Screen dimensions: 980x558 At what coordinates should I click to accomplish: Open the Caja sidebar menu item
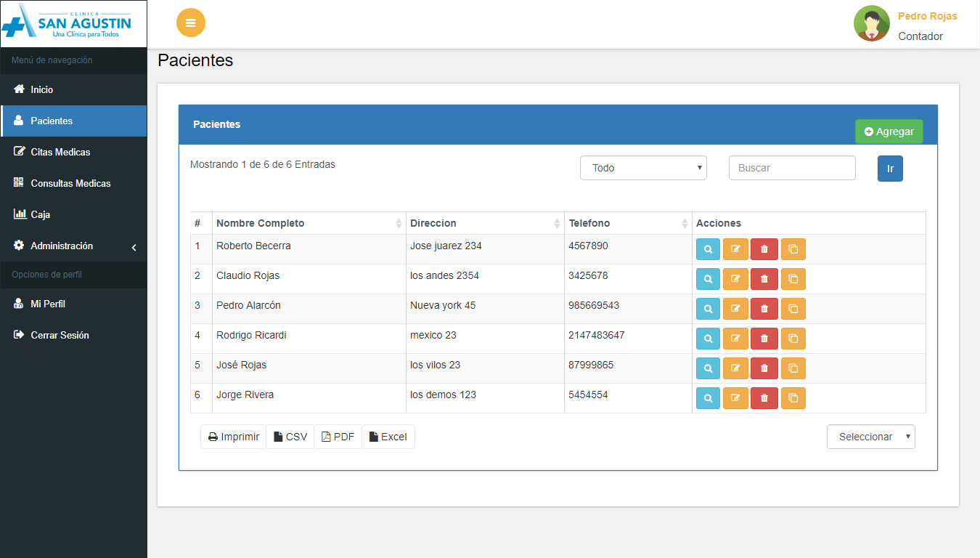coord(41,214)
